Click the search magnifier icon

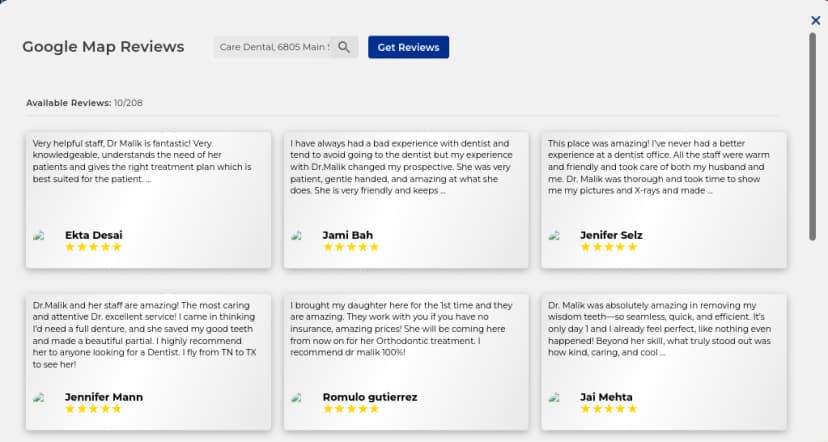344,47
